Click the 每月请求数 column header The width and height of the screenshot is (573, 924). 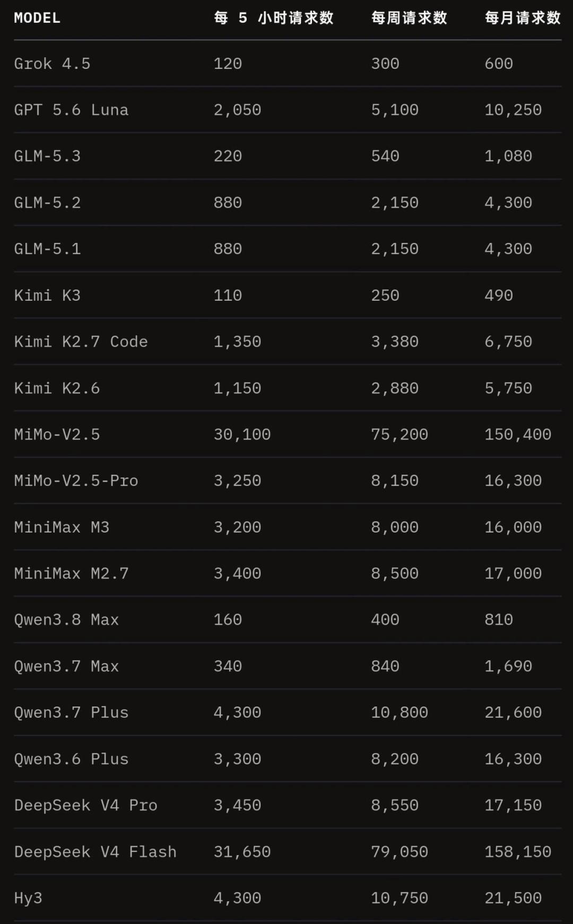[x=523, y=18]
